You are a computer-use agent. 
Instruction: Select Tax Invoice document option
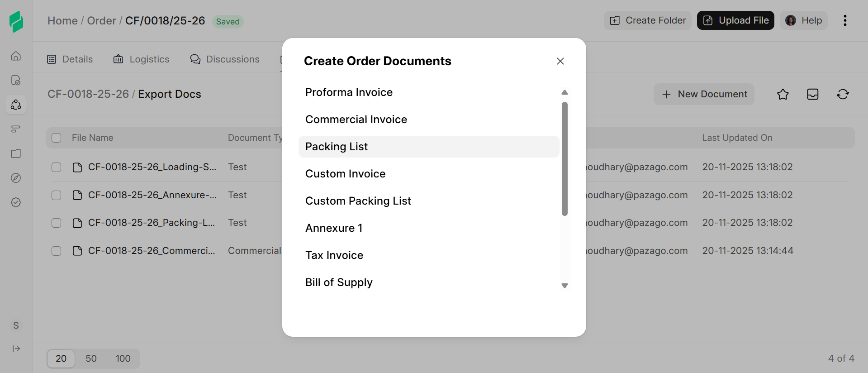tap(429, 255)
